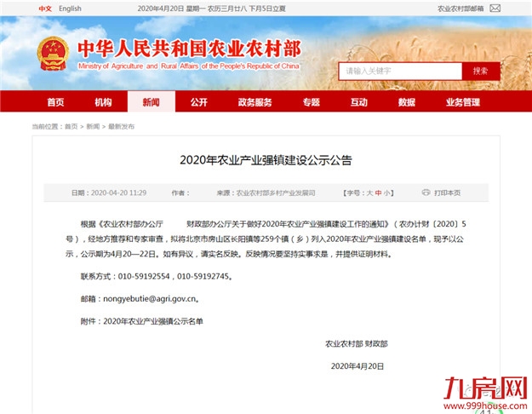Click the ministry name 中华人民共和国农业农村部 banner title
The height and width of the screenshot is (414, 532).
189,49
